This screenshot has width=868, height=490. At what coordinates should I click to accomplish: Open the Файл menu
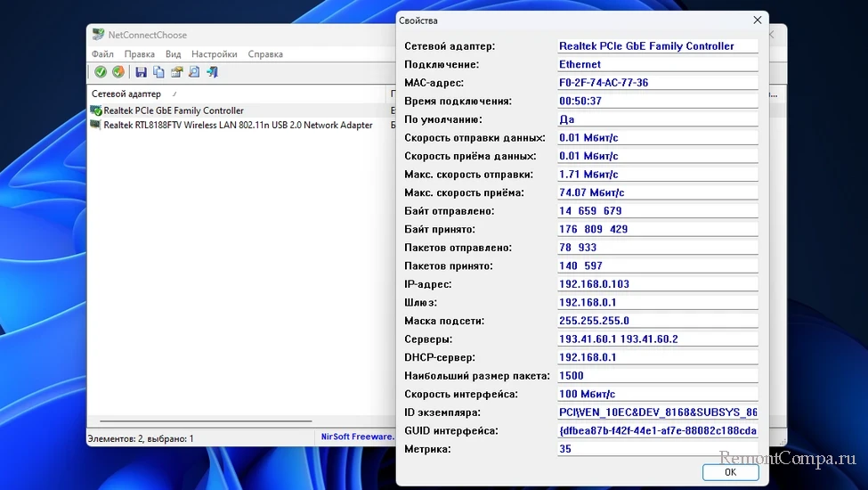(x=102, y=53)
